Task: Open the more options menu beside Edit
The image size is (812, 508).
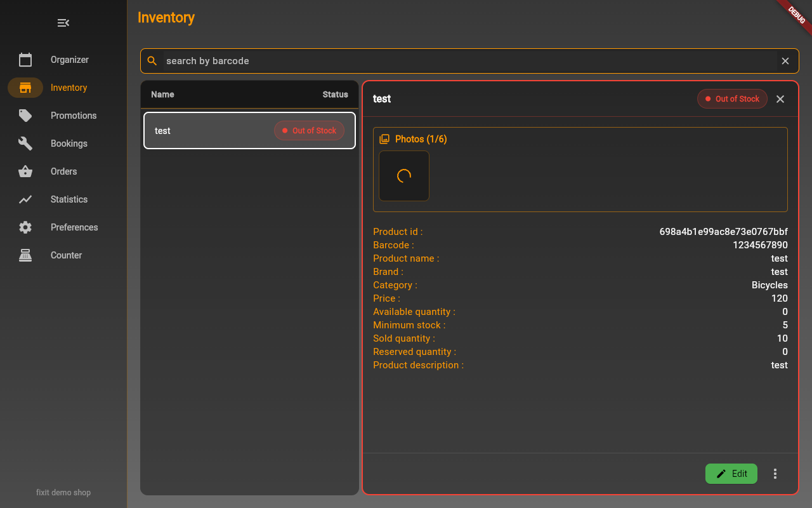Action: point(775,474)
